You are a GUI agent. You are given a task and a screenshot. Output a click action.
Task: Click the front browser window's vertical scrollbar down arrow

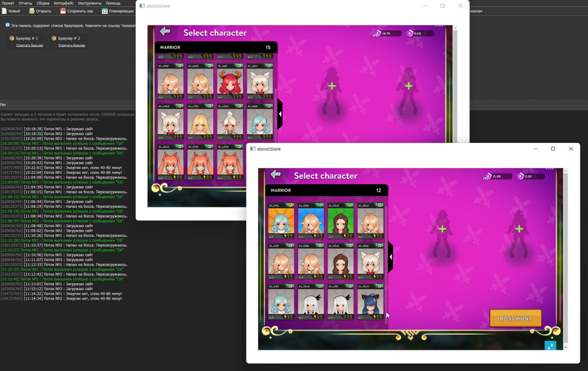(x=565, y=347)
